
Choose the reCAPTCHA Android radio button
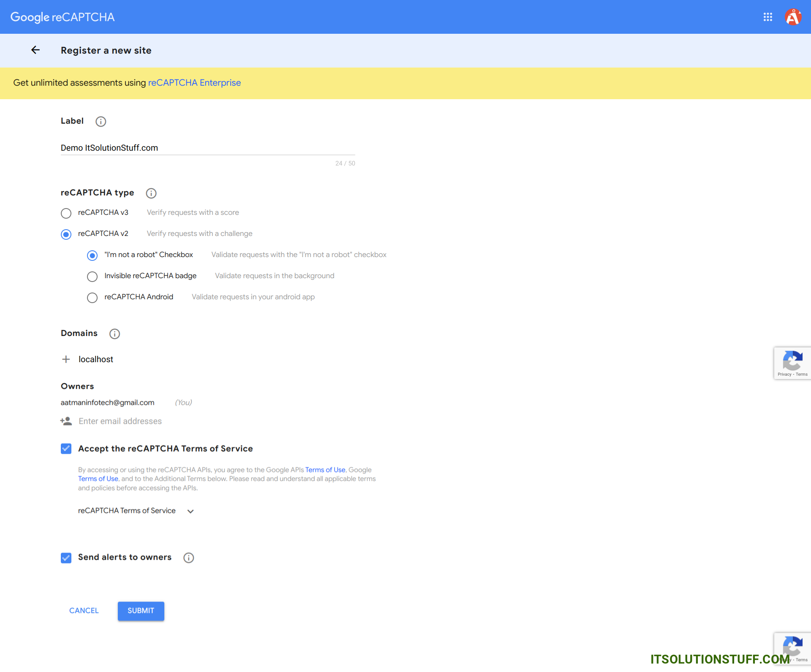pyautogui.click(x=92, y=298)
